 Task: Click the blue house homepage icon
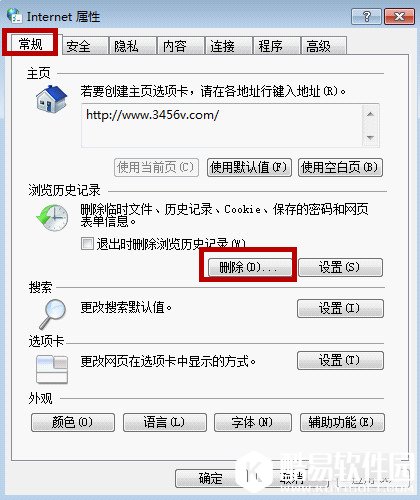point(52,99)
